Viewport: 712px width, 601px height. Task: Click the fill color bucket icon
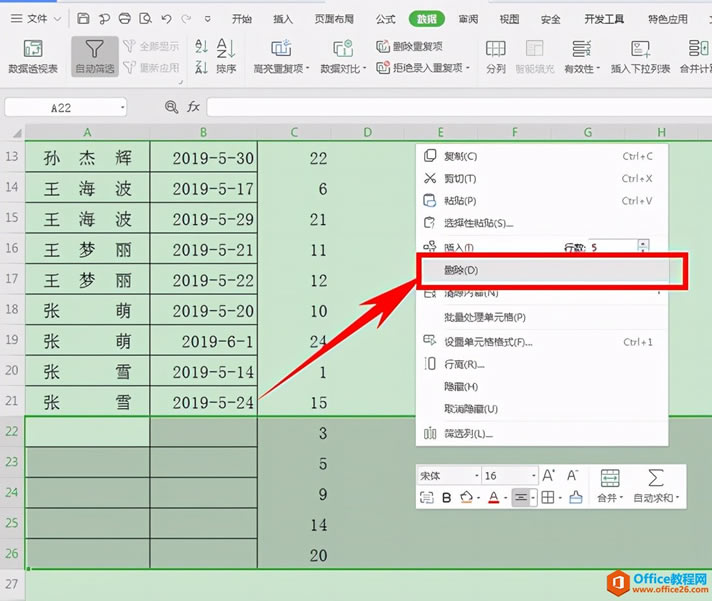pyautogui.click(x=466, y=498)
